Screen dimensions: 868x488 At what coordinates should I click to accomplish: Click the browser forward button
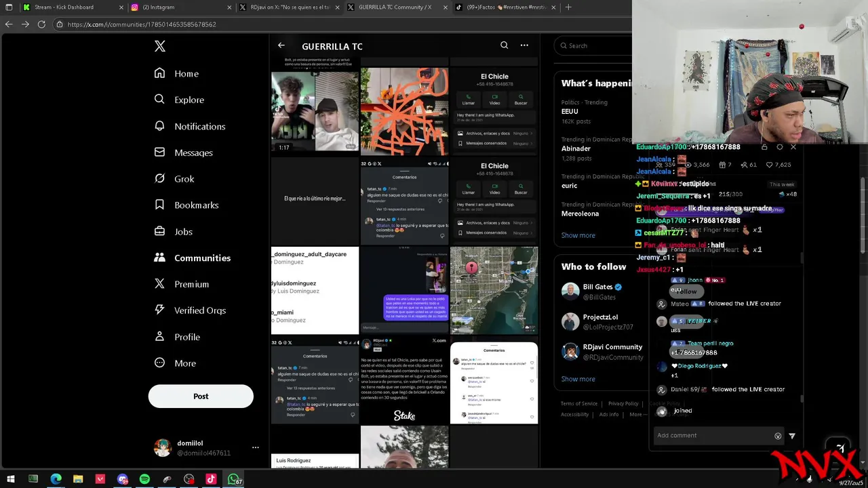pos(25,24)
